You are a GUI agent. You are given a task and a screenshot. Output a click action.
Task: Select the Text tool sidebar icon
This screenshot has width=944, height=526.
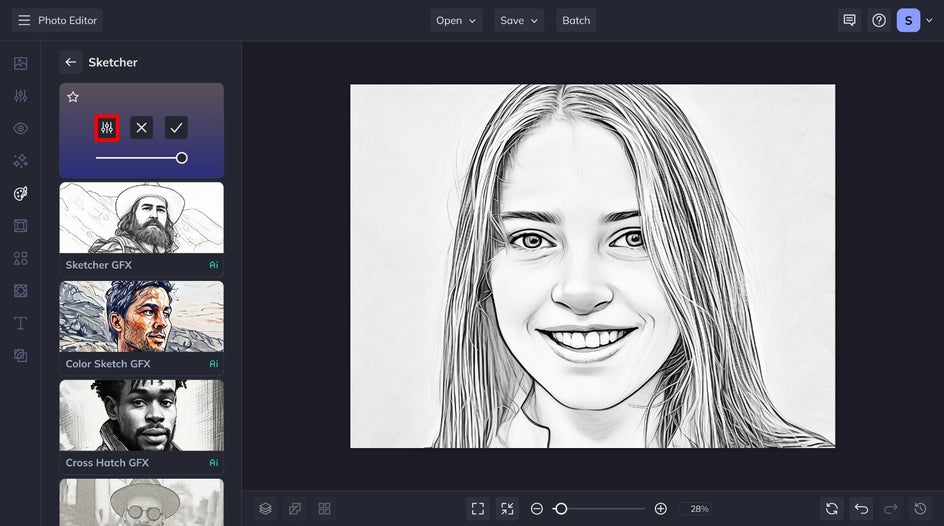coord(20,323)
